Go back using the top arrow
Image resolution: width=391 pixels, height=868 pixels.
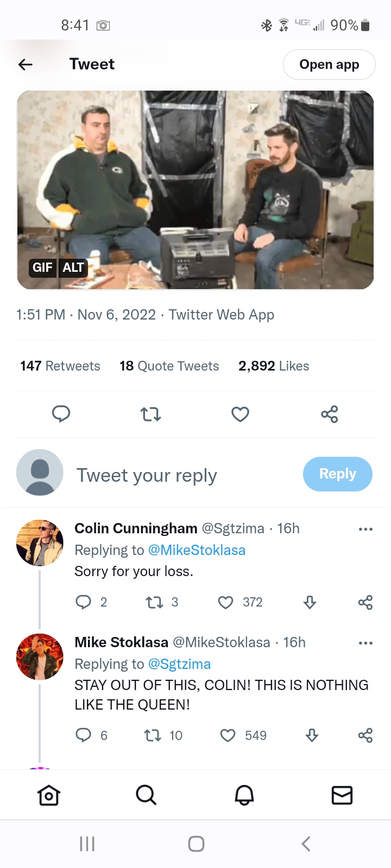tap(26, 65)
